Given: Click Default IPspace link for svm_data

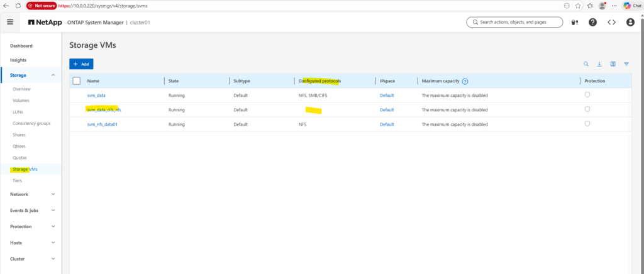Looking at the screenshot, I should 387,96.
